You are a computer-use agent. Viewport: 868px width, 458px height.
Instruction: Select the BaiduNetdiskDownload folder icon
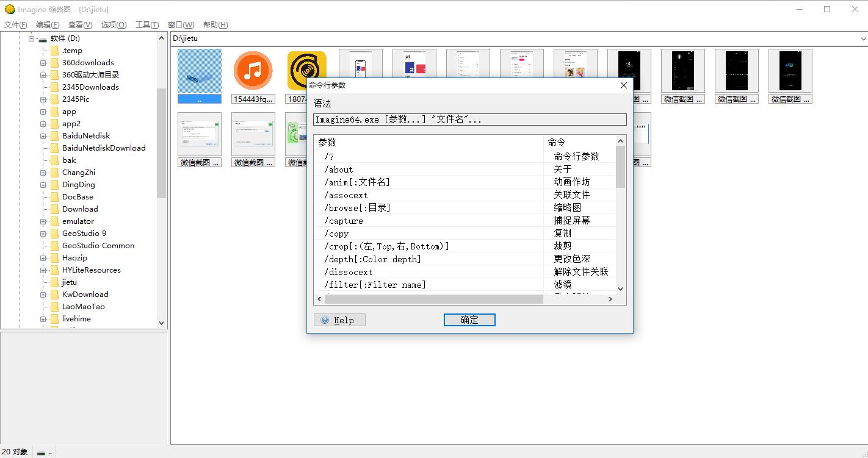coord(54,148)
